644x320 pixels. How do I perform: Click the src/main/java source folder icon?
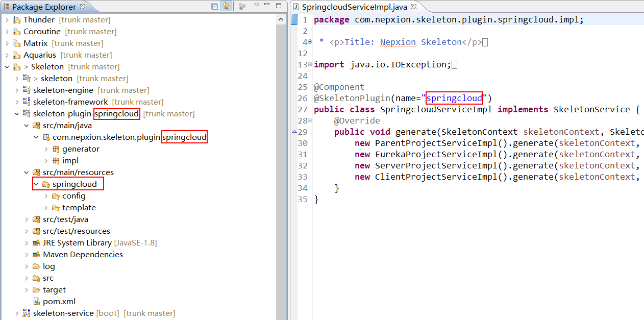[36, 126]
